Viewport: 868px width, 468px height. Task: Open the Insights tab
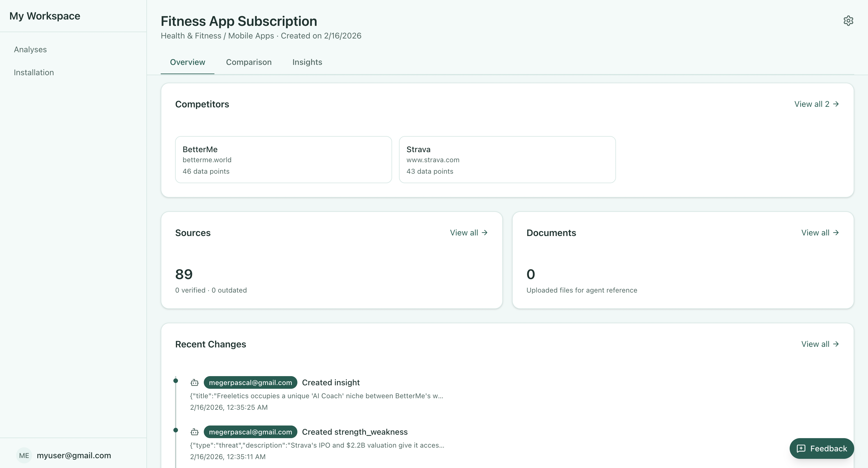(x=307, y=62)
